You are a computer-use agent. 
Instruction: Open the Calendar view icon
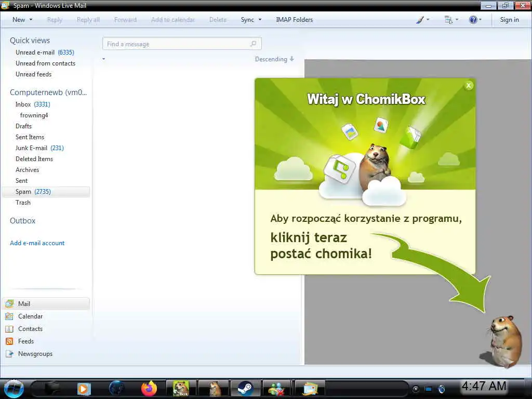pyautogui.click(x=9, y=316)
